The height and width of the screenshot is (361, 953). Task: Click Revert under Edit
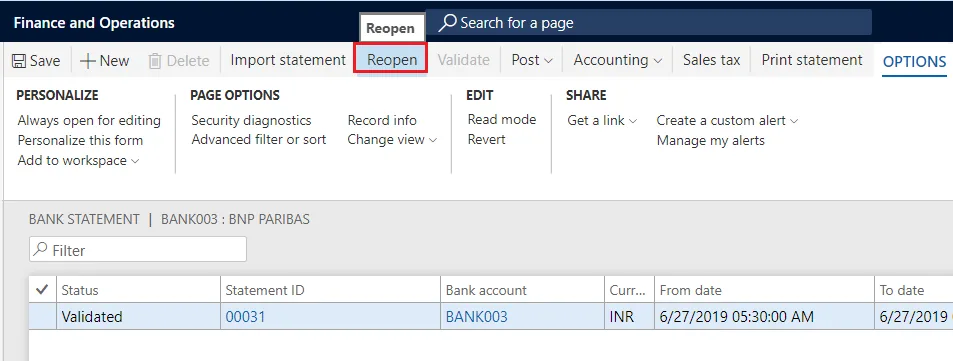486,139
